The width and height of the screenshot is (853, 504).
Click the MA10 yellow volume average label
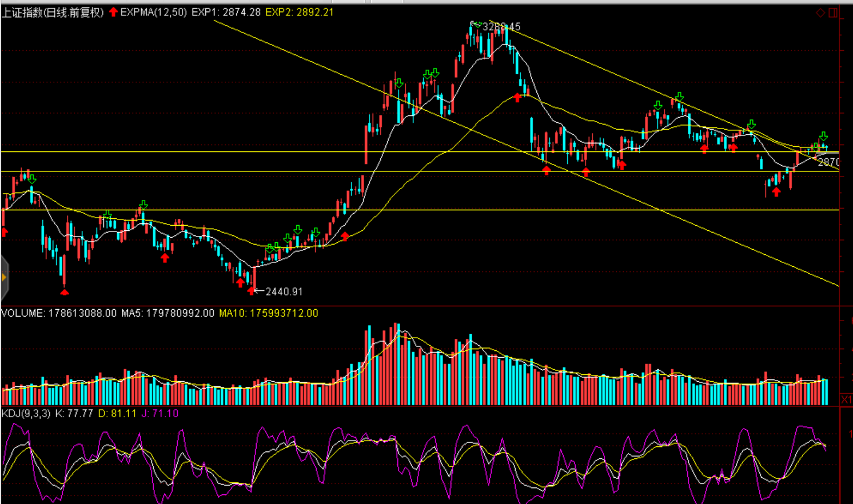click(268, 313)
